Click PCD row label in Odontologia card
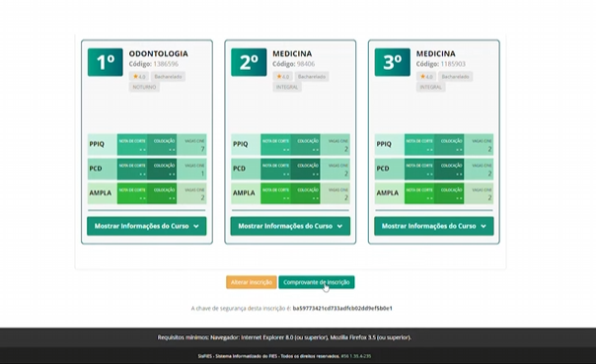Viewport: 596px width, 364px height. coord(96,169)
